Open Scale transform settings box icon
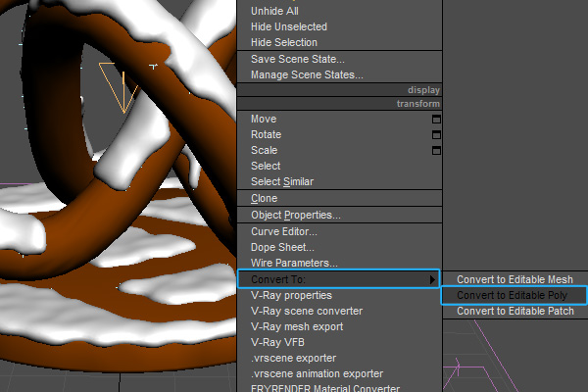The height and width of the screenshot is (392, 588). pos(436,151)
